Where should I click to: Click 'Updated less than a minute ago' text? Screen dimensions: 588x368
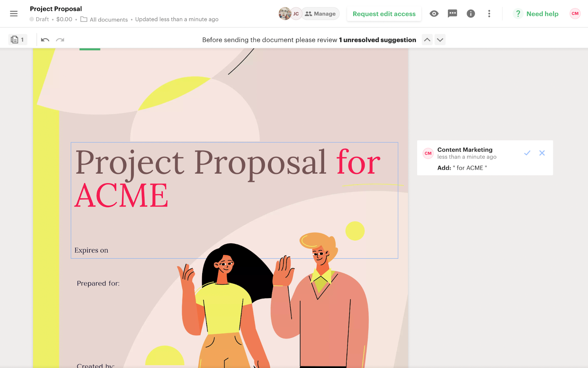tap(177, 20)
